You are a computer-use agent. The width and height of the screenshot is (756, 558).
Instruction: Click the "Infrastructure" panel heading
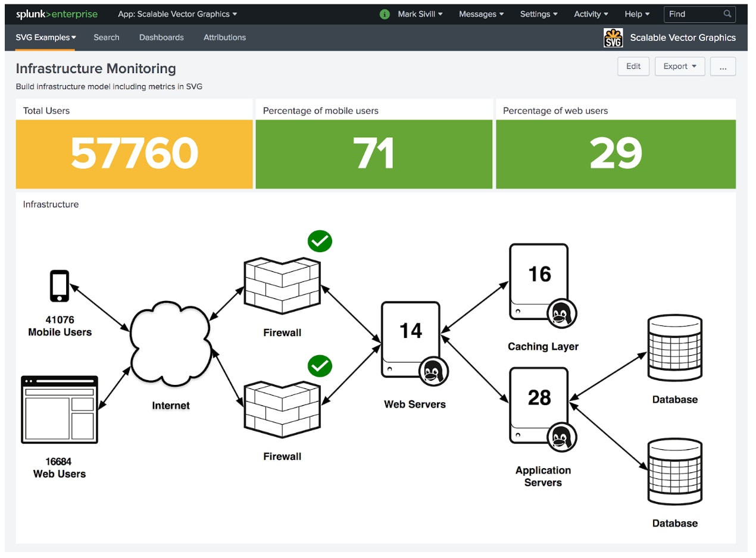coord(51,205)
